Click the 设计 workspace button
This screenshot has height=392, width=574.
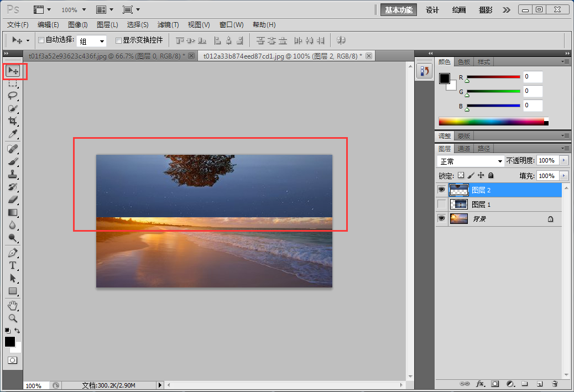coord(432,10)
